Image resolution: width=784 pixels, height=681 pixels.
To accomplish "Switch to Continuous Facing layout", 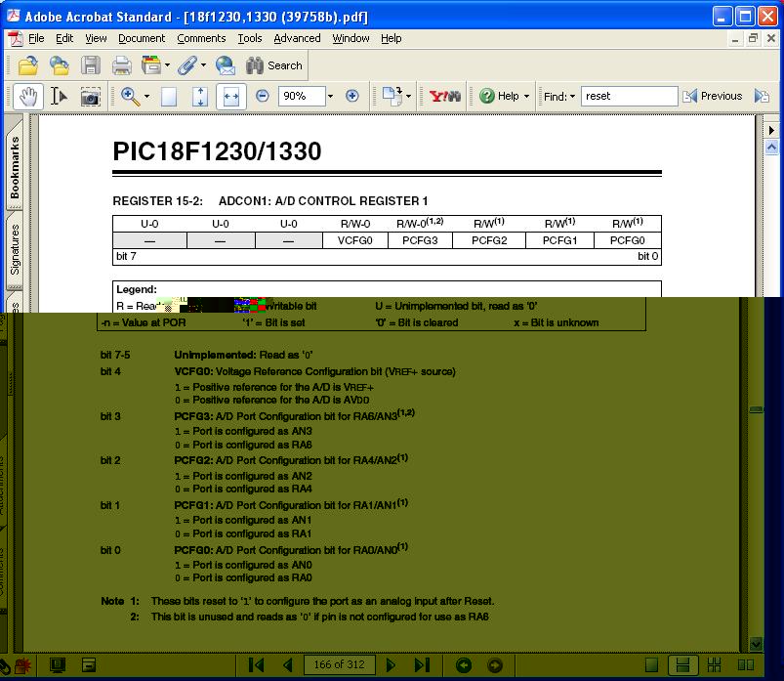I will pyautogui.click(x=714, y=665).
